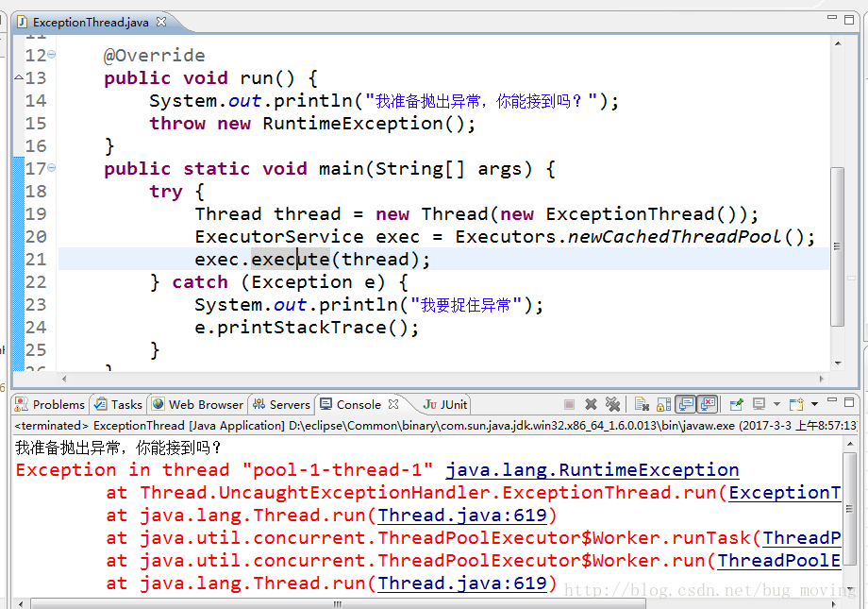
Task: Click editor scrollbar down arrow
Action: [x=838, y=364]
